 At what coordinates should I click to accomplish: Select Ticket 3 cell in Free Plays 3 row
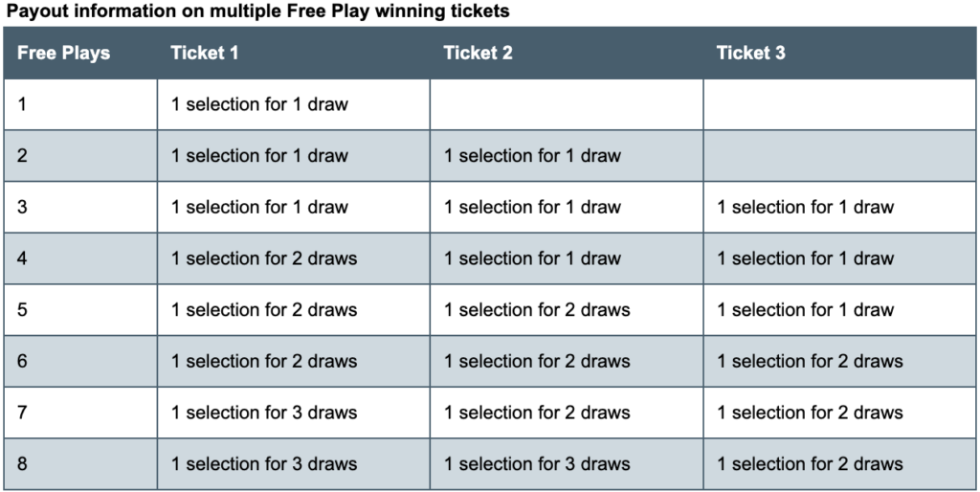click(x=839, y=208)
